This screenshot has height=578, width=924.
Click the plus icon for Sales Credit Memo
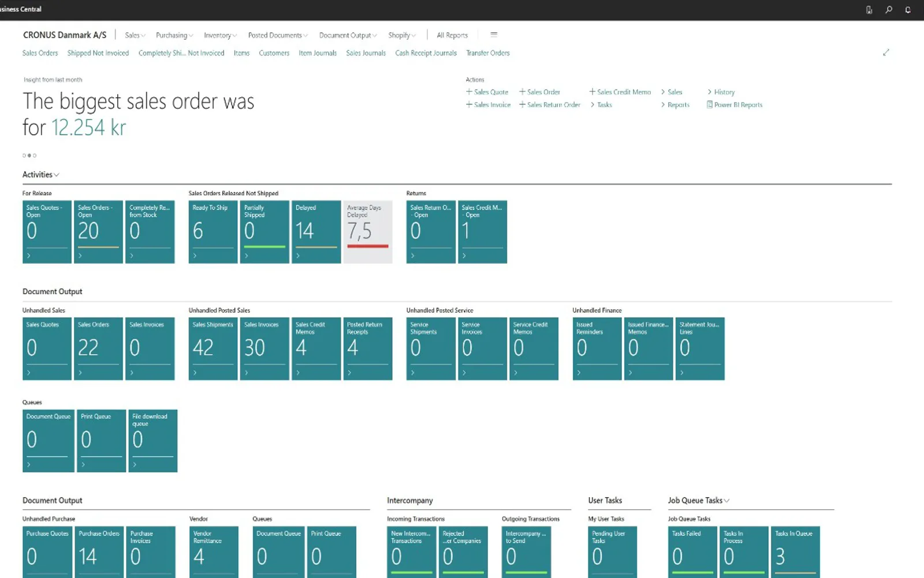click(x=592, y=92)
